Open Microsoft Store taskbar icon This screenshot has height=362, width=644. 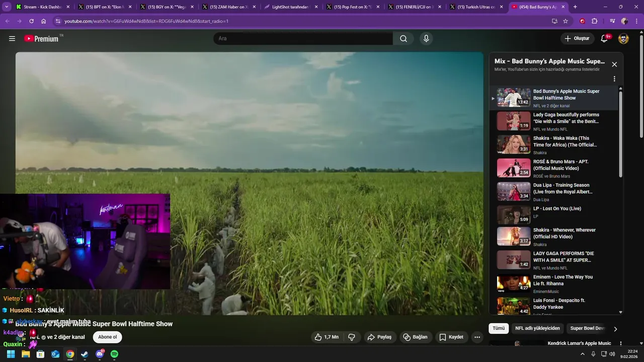click(x=40, y=354)
